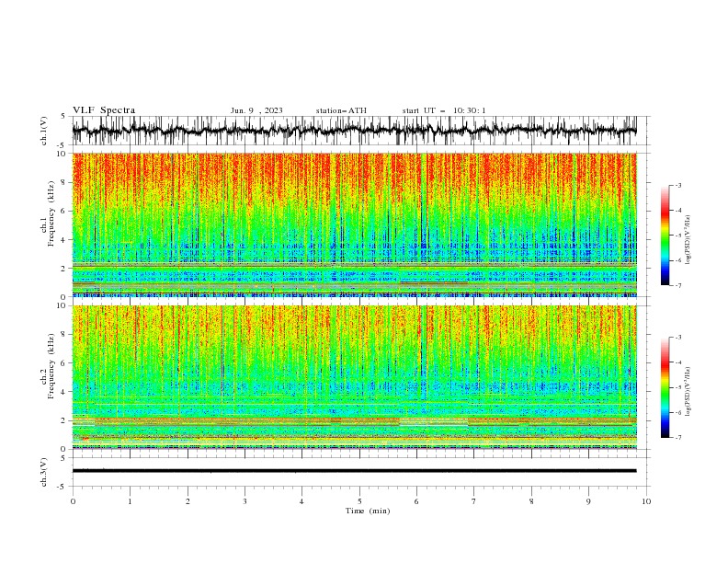The width and height of the screenshot is (728, 563).
Task: Click the "-5" tick of ch.2 colorbar
Action: 678,387
